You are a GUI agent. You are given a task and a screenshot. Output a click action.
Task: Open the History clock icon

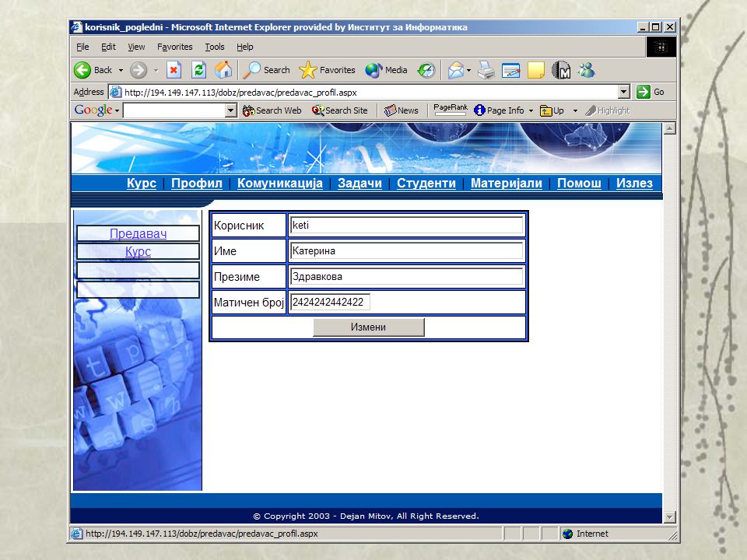tap(426, 70)
